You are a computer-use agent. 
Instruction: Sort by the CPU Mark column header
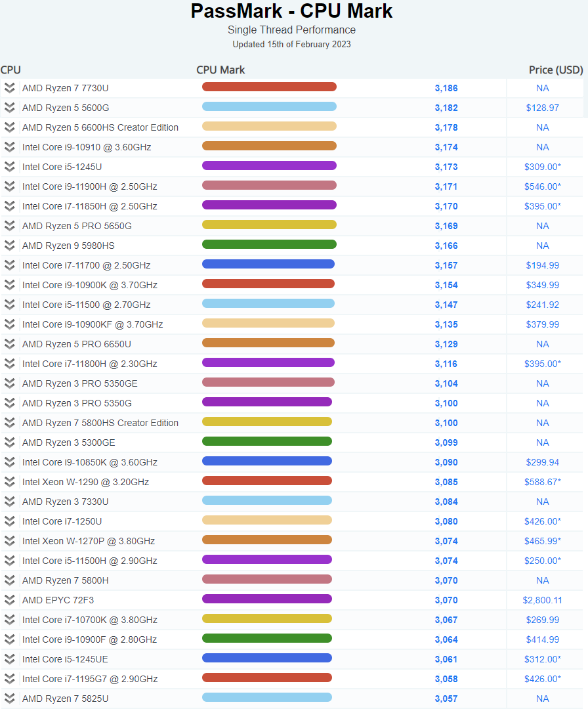click(220, 70)
